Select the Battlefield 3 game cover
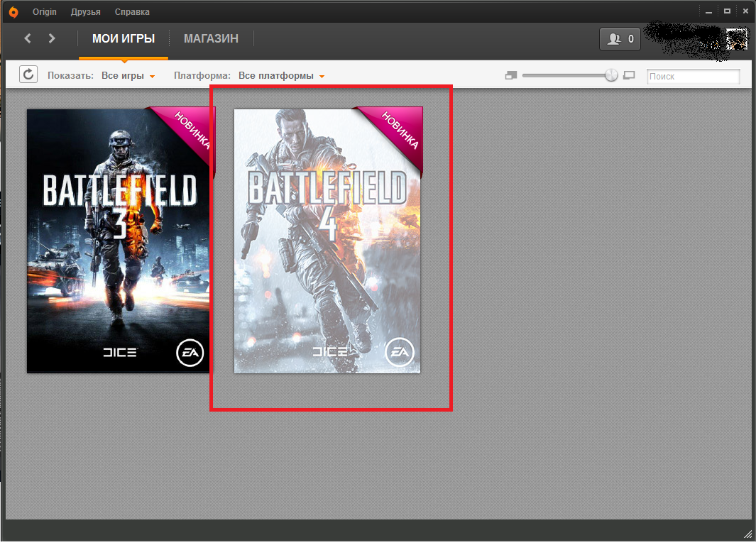 pyautogui.click(x=121, y=241)
